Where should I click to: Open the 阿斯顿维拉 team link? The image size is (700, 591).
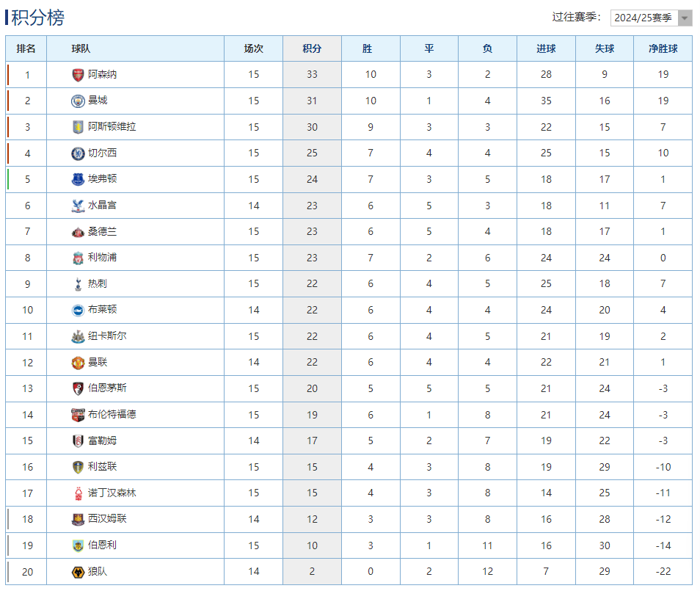(112, 127)
